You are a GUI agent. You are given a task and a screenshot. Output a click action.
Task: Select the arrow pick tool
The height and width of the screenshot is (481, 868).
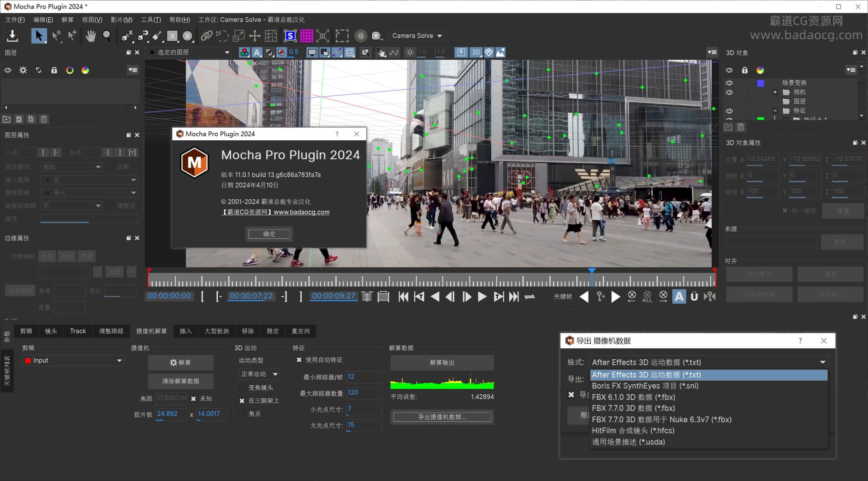(x=39, y=36)
